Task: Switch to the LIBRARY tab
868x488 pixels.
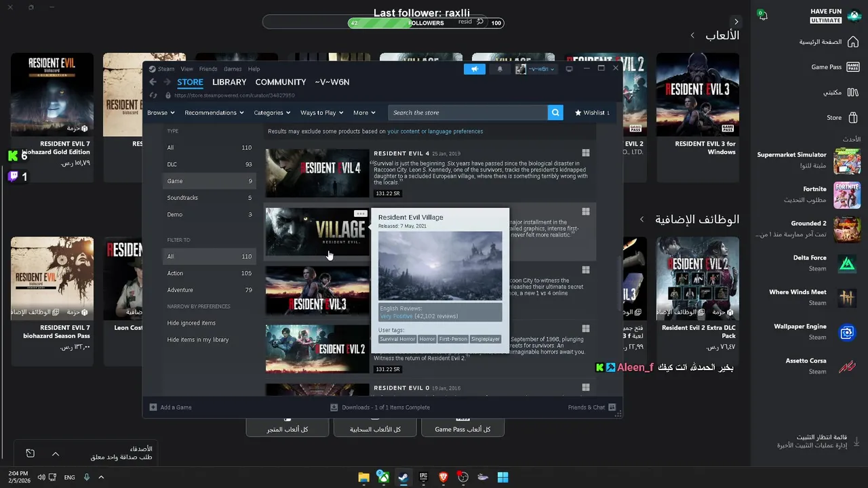Action: tap(229, 82)
